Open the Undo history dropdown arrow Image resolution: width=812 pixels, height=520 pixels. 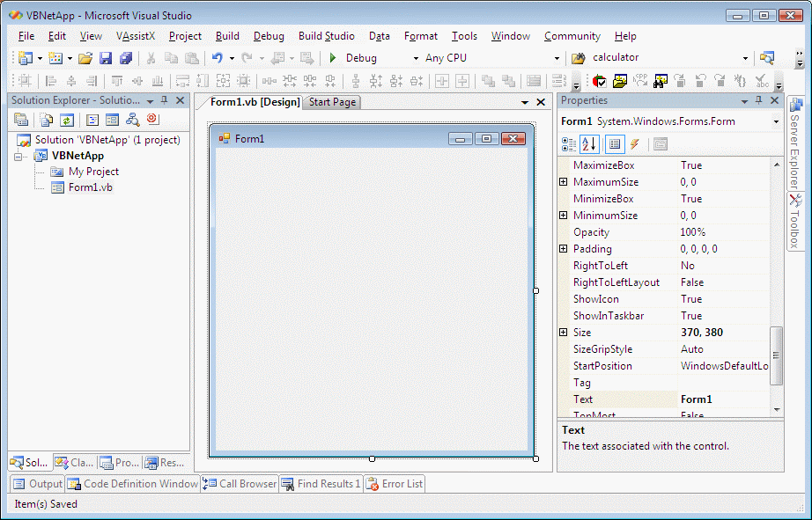(x=232, y=58)
